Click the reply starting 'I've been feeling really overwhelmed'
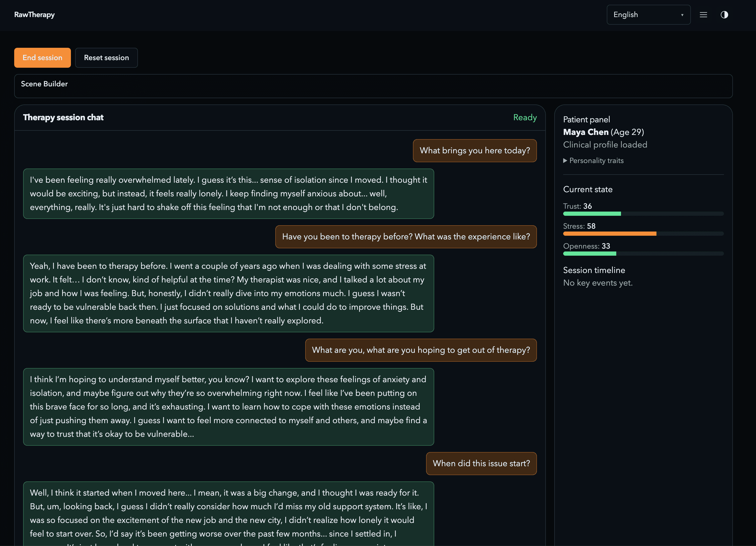The width and height of the screenshot is (756, 546). tap(228, 194)
